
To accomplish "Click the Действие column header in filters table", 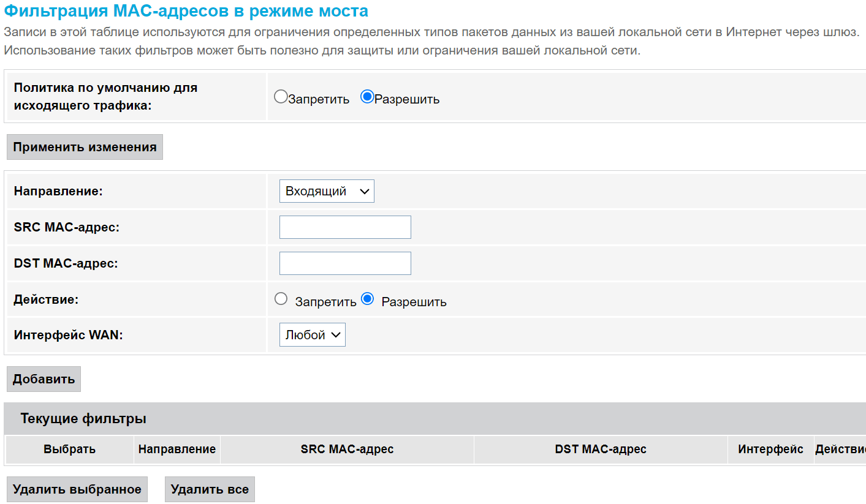I will (x=840, y=449).
